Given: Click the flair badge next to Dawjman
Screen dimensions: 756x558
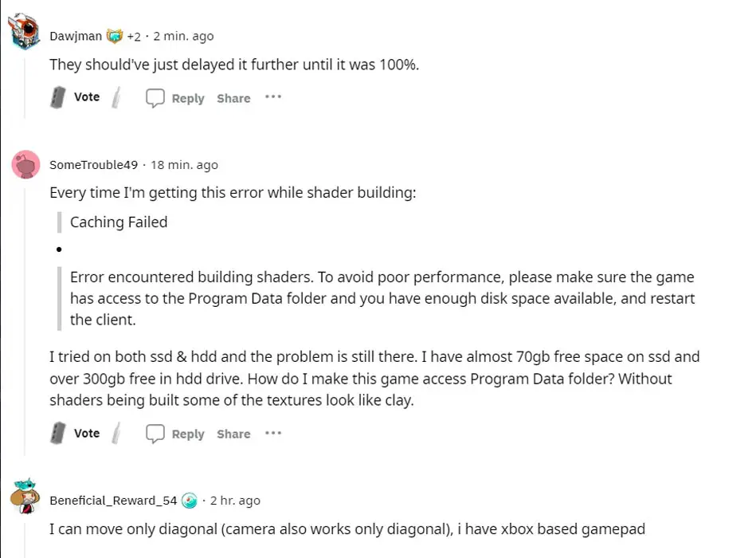Looking at the screenshot, I should click(114, 36).
